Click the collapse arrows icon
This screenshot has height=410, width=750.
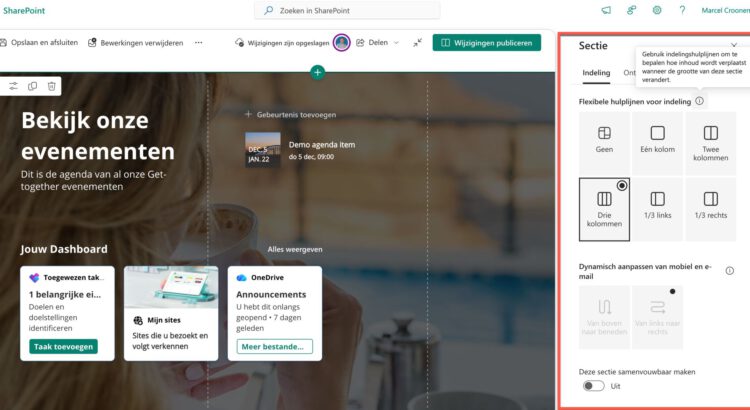tap(418, 43)
